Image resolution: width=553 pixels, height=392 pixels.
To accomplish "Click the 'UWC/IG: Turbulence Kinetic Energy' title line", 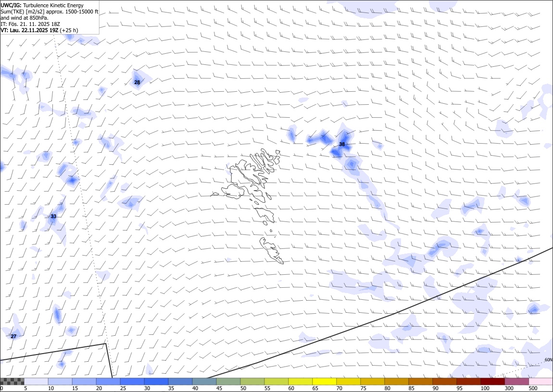I will tap(42, 5).
